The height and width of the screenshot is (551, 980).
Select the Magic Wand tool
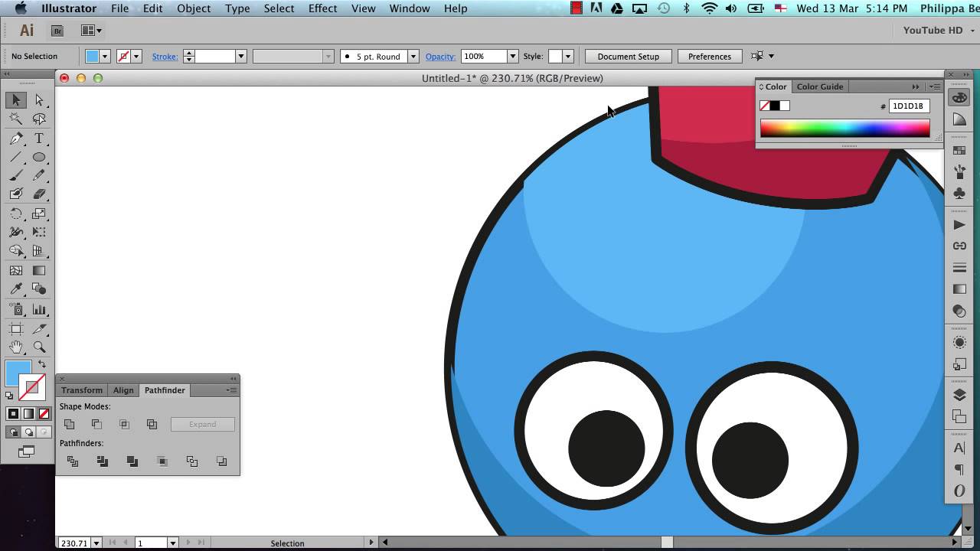coord(16,119)
